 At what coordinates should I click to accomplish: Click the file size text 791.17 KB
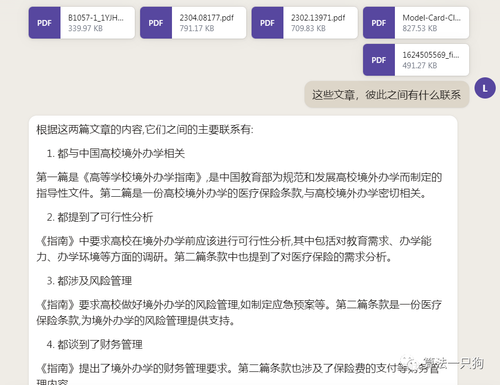(x=197, y=28)
